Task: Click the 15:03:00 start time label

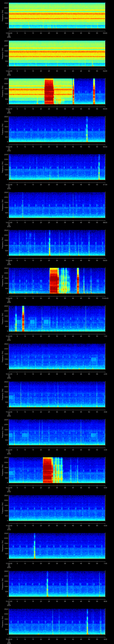Action: coord(9,450)
